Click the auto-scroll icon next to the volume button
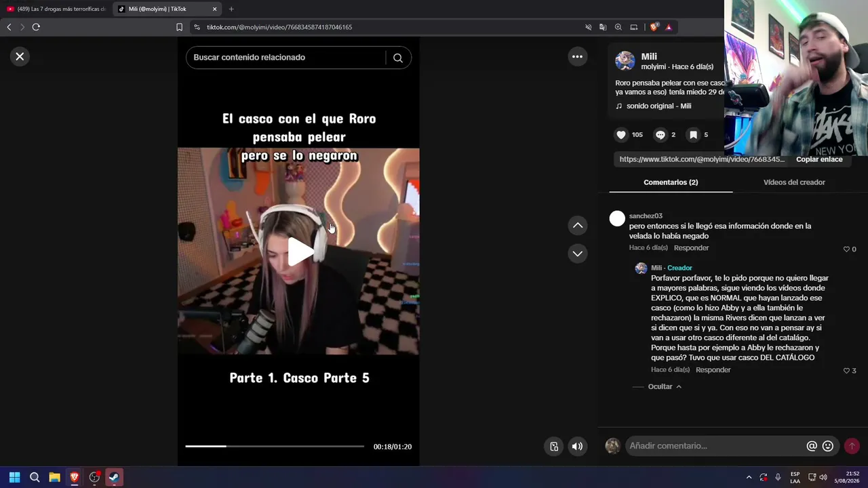Image resolution: width=868 pixels, height=488 pixels. pos(554,446)
